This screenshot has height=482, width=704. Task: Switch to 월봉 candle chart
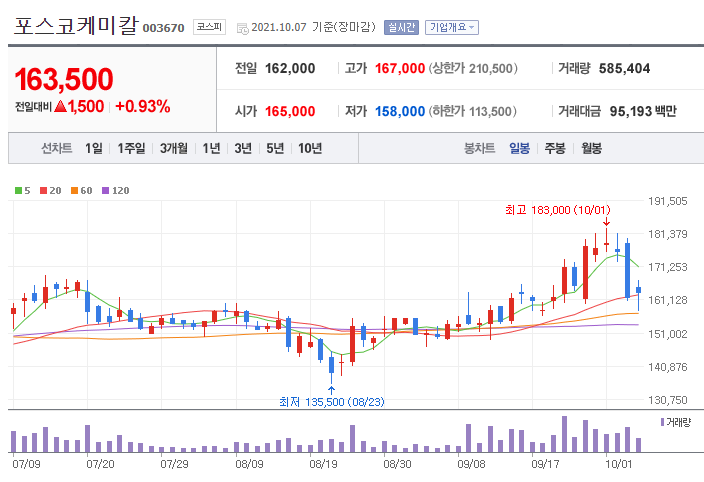(x=591, y=148)
